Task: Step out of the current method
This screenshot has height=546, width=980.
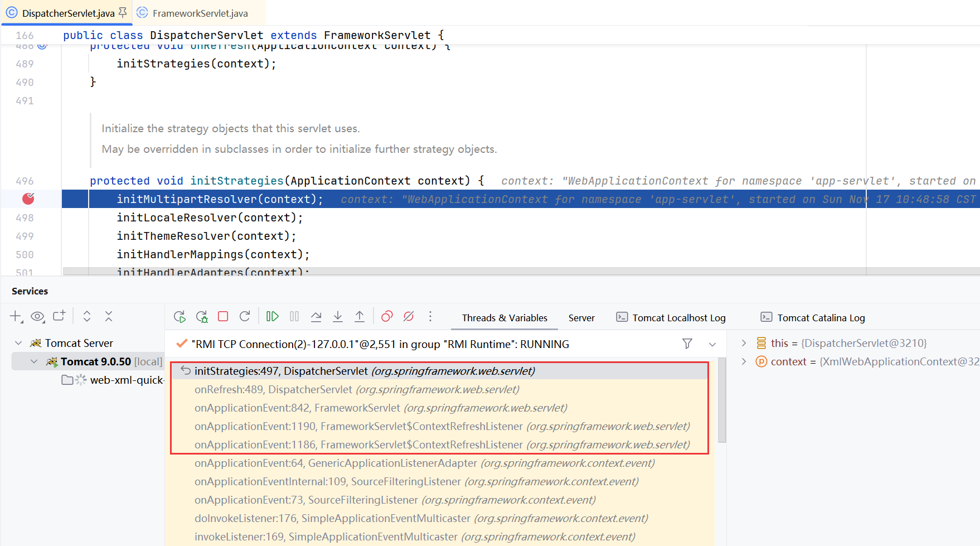Action: coord(360,317)
